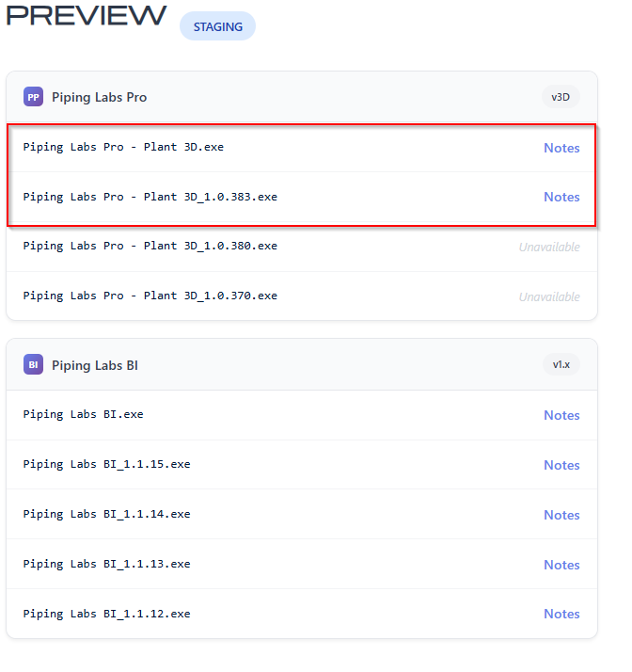Open Notes for BI_1.1.14.exe
632x672 pixels.
tap(561, 515)
